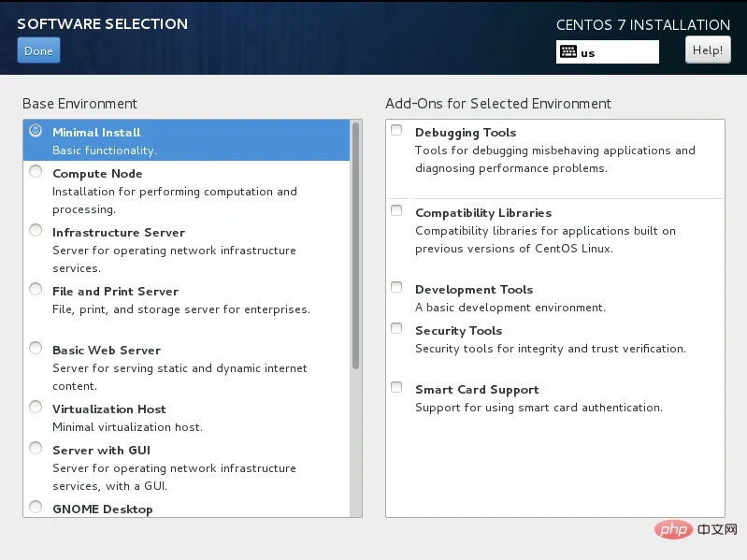The height and width of the screenshot is (560, 747).
Task: Click 'Security tools for integrity' description
Action: pos(551,349)
